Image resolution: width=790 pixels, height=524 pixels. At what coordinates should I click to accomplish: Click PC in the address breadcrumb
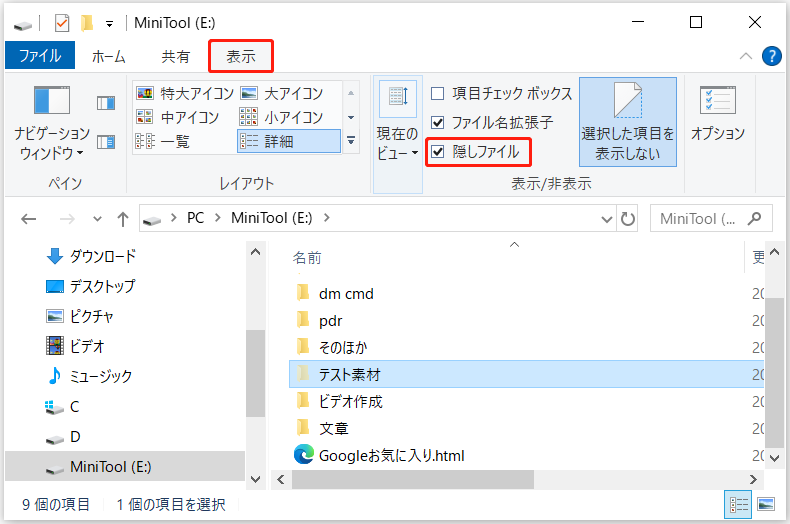[x=195, y=218]
